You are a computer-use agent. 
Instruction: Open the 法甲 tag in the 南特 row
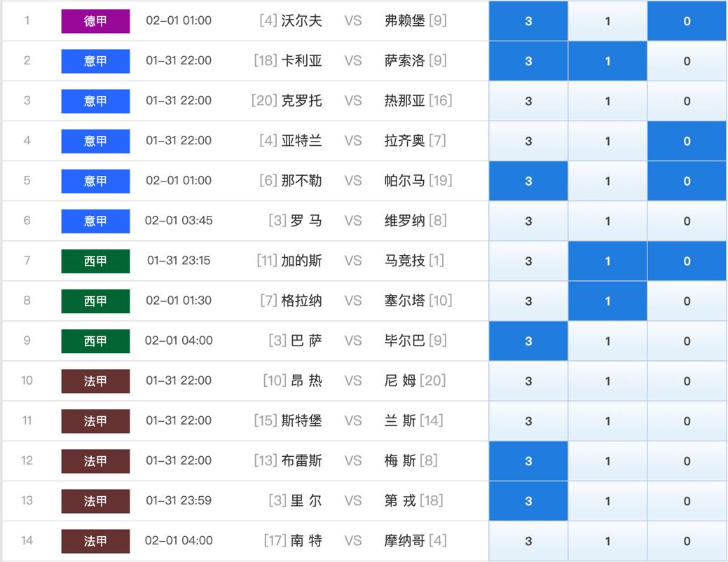tap(96, 540)
